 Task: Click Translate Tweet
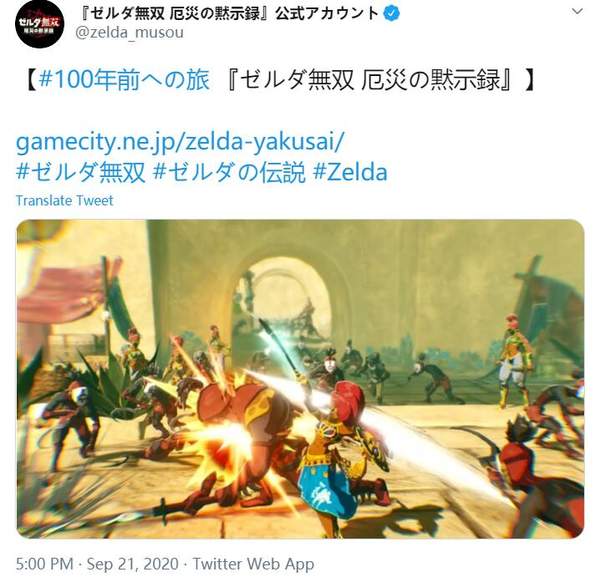point(64,200)
